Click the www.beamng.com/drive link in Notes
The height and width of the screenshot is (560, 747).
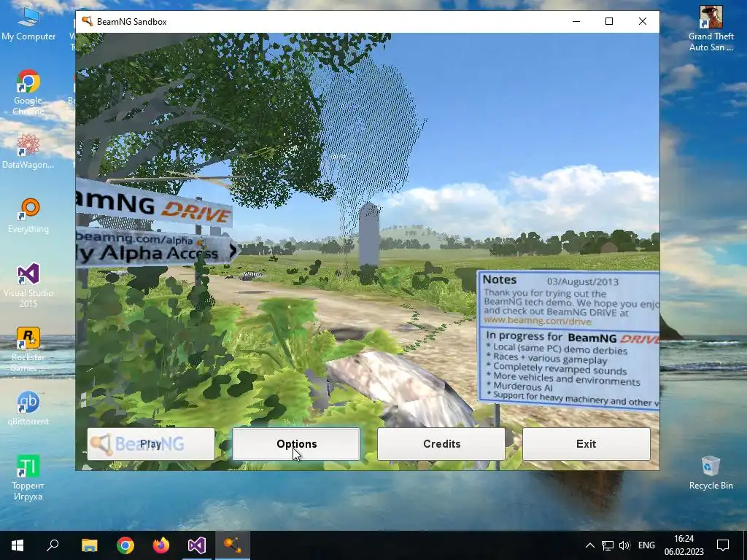(538, 321)
